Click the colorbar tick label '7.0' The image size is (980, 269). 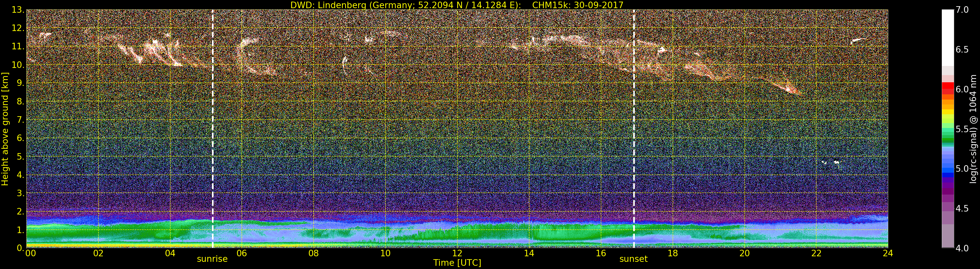[x=962, y=10]
